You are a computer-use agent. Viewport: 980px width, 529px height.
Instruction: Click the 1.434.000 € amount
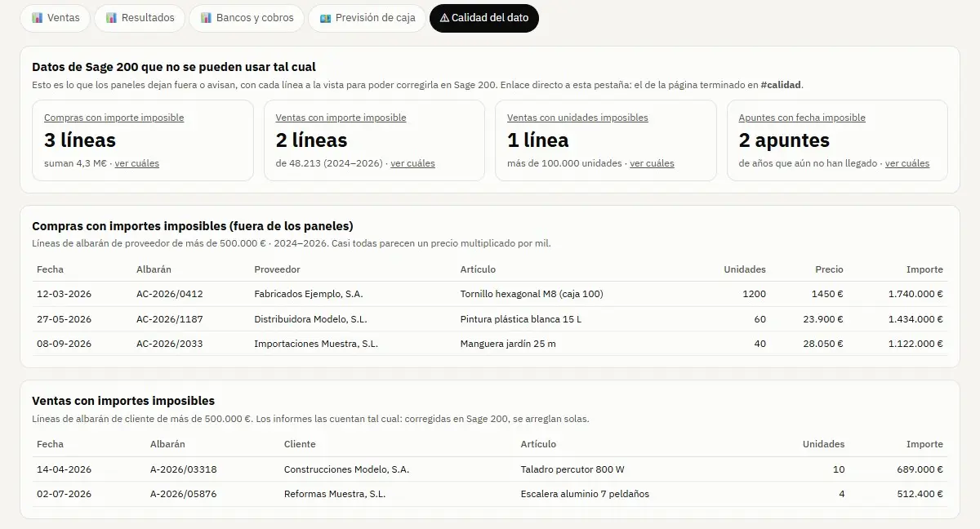pos(915,319)
